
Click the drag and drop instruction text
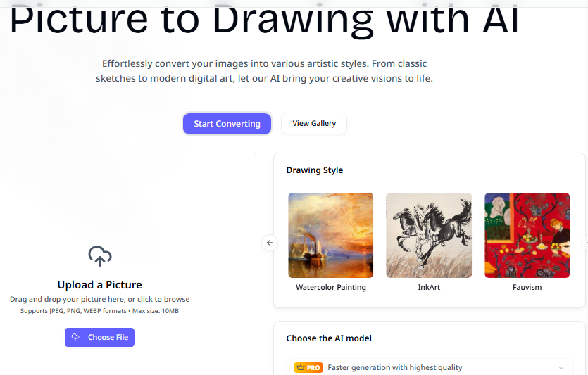(x=99, y=300)
